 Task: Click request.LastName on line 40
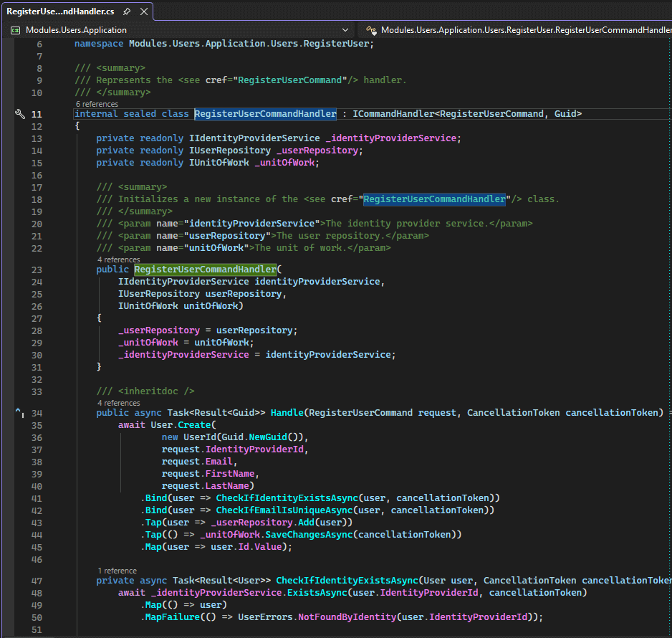pos(206,486)
